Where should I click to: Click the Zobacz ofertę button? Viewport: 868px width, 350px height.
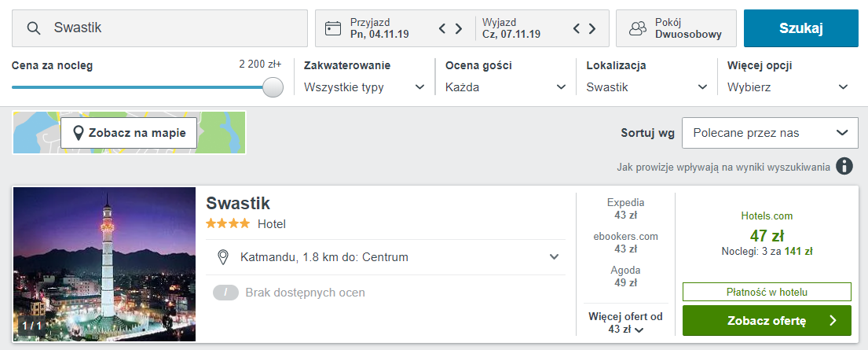click(767, 320)
